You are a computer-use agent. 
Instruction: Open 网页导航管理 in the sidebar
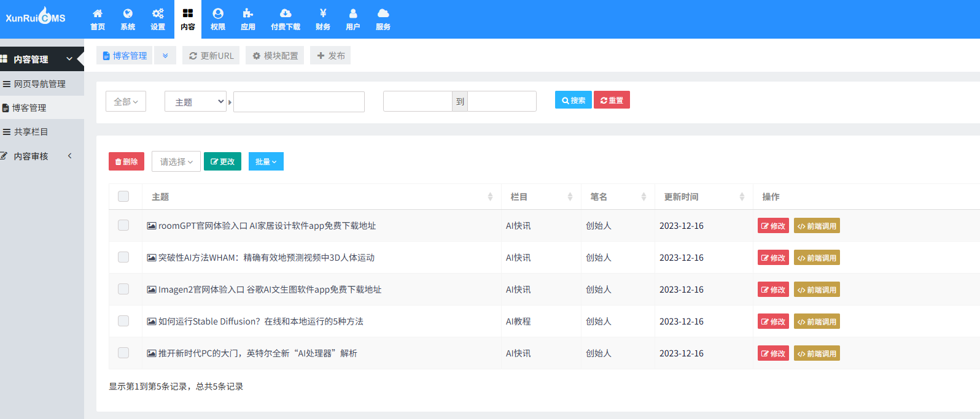click(x=40, y=84)
